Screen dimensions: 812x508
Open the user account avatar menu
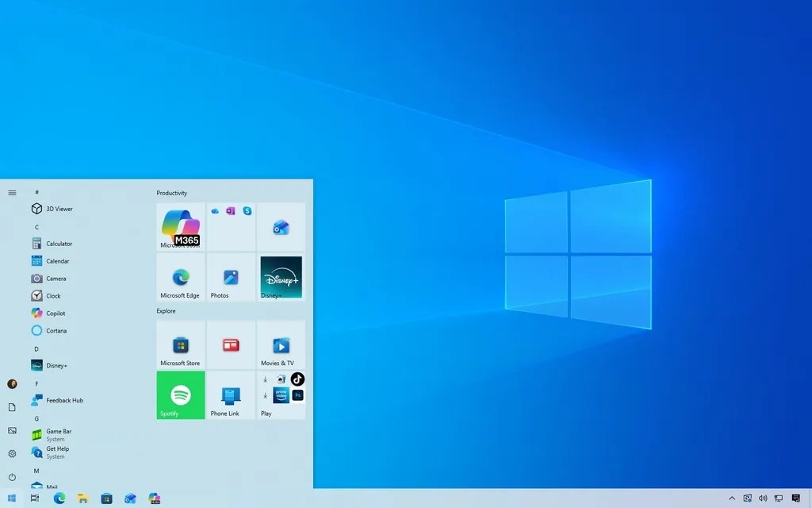click(x=12, y=384)
